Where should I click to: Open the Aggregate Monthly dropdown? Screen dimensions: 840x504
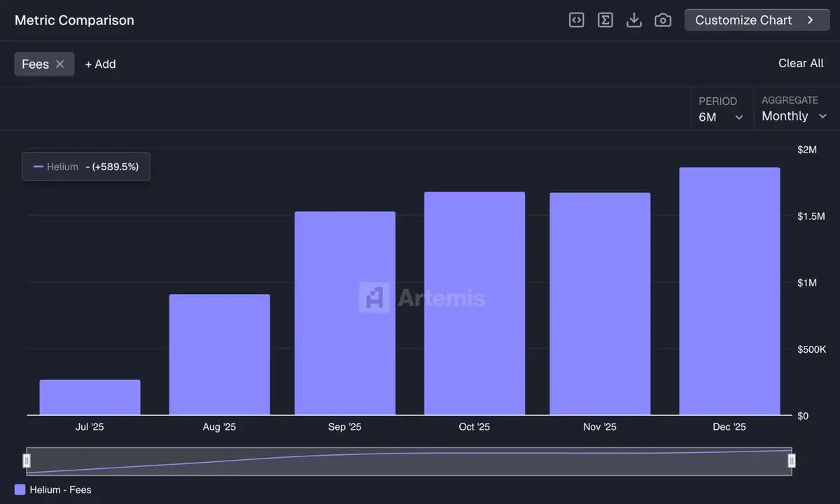click(x=794, y=109)
